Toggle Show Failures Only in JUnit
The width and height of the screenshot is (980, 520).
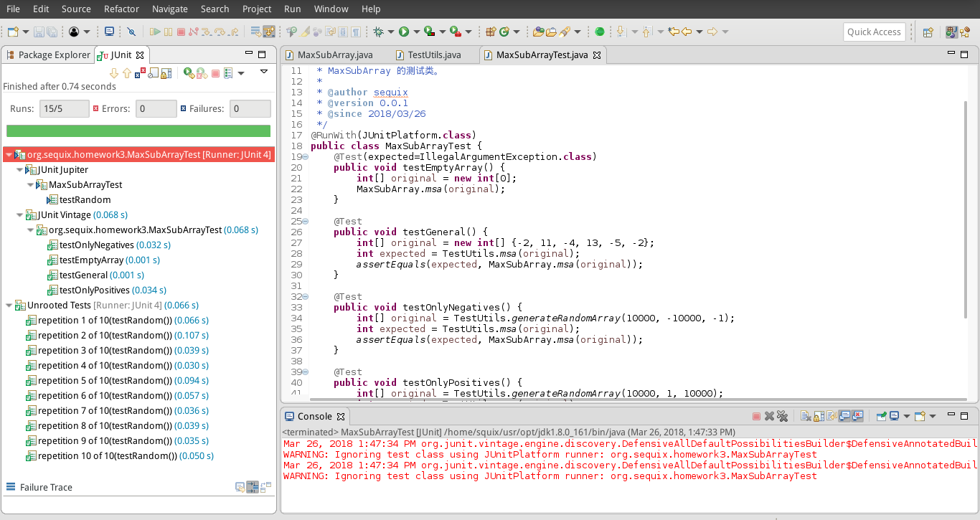click(x=140, y=73)
